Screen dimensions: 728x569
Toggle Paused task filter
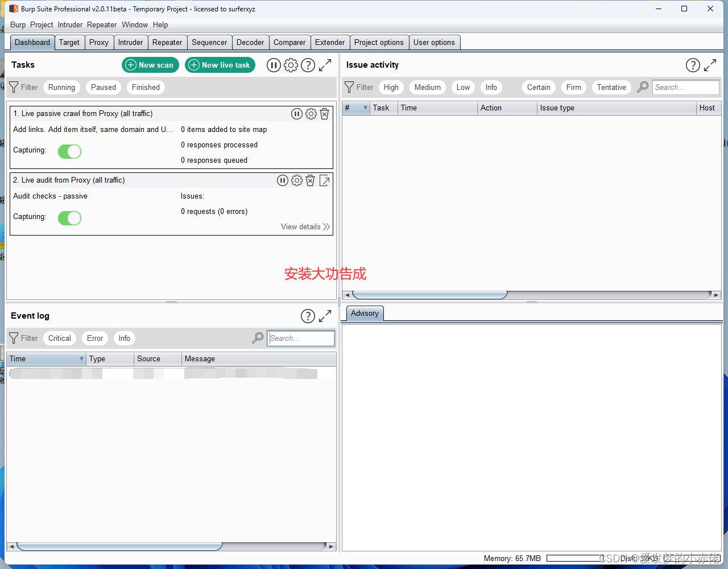(x=104, y=87)
